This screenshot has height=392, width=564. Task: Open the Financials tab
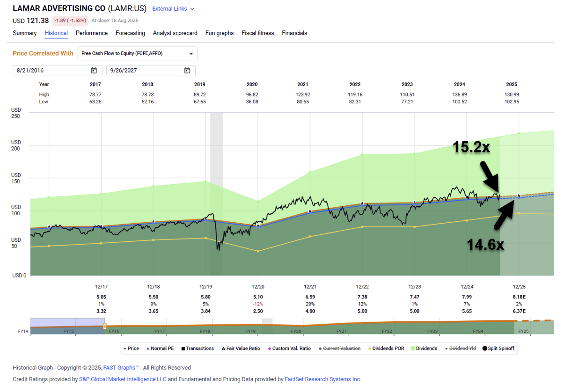[294, 33]
